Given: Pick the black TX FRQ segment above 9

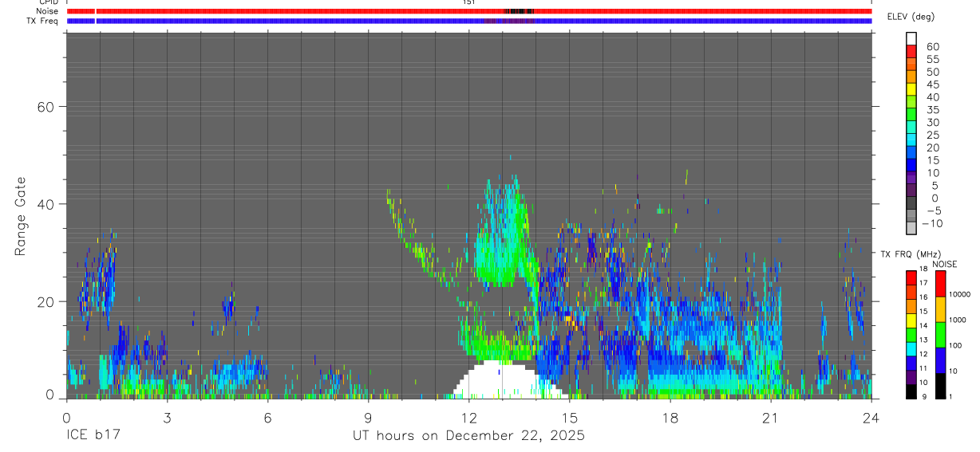Looking at the screenshot, I should tap(911, 391).
